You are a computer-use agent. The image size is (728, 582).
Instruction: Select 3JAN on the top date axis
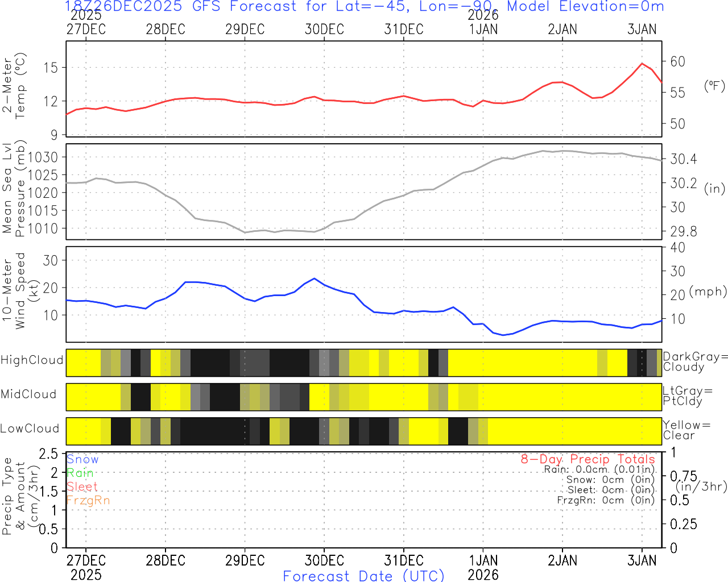point(642,30)
